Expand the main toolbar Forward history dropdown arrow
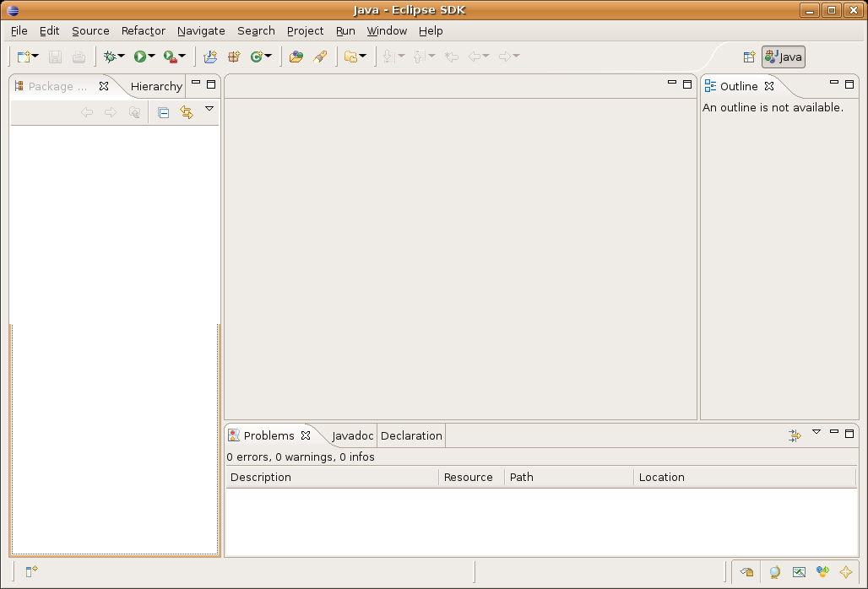Image resolution: width=868 pixels, height=589 pixels. 516,56
